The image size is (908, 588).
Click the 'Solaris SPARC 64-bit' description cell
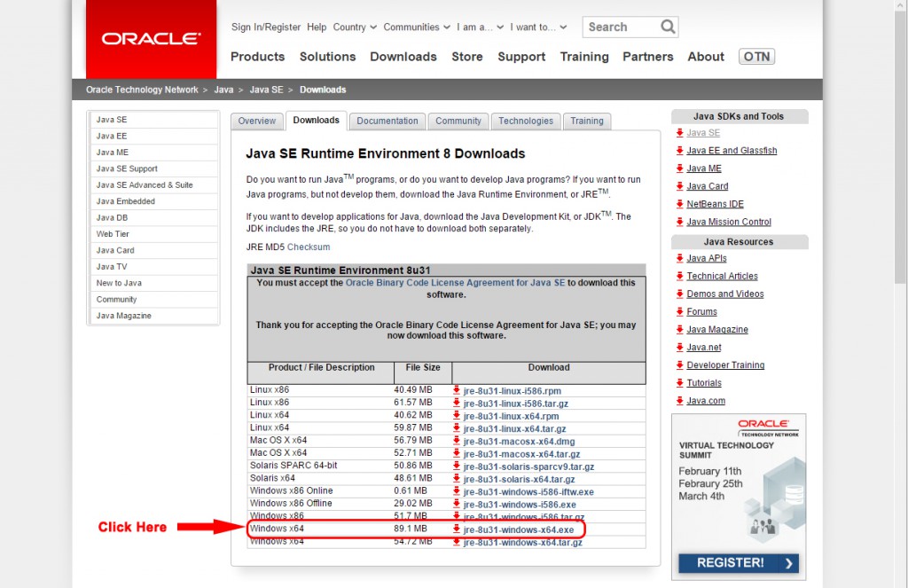[294, 466]
